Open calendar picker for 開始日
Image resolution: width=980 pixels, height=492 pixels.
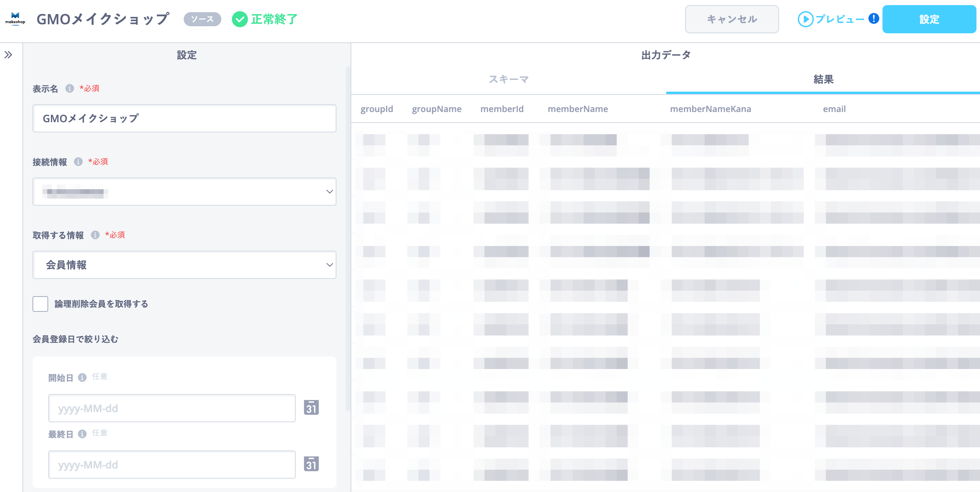(x=311, y=408)
